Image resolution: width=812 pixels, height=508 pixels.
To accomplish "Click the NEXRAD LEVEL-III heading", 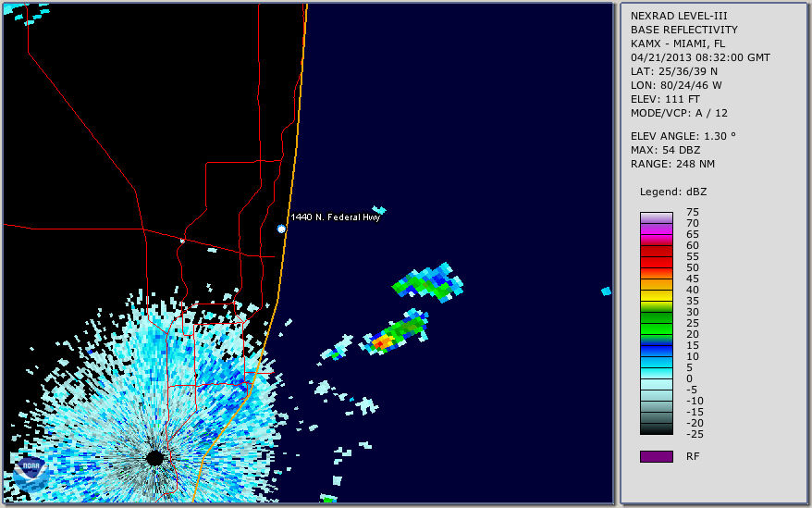I will (x=679, y=16).
